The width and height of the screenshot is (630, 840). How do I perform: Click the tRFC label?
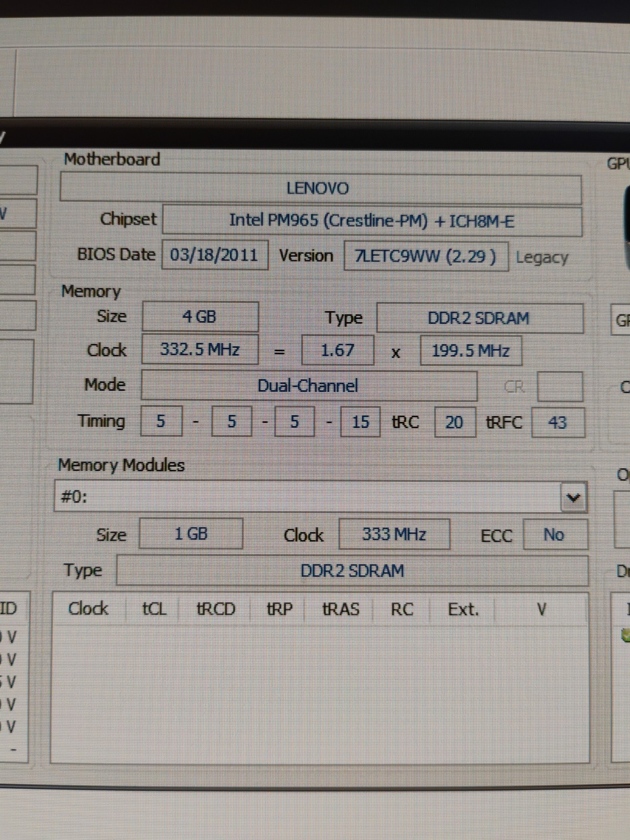tap(504, 423)
